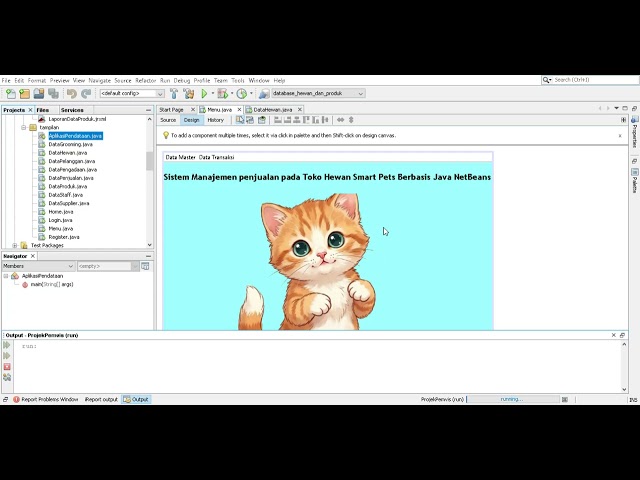Viewport: 640px width, 480px height.
Task: Click the New File toolbar icon
Action: tap(11, 94)
